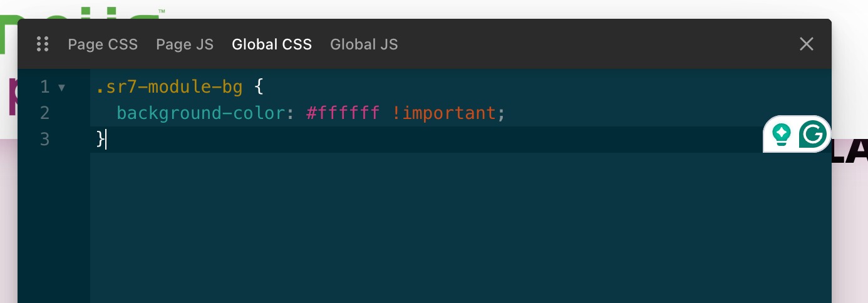
Task: Switch to the Global JS tab
Action: 364,44
